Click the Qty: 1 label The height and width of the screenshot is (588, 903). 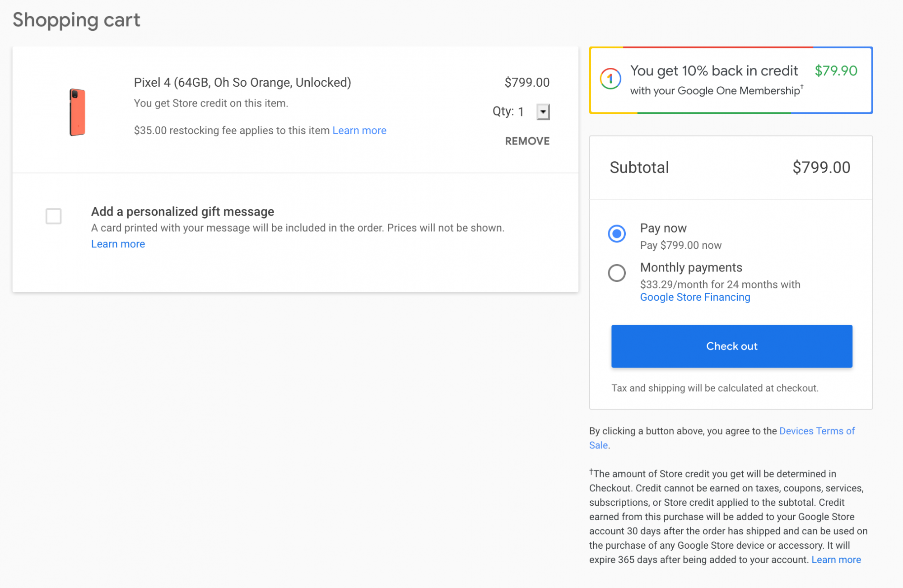[x=508, y=112]
